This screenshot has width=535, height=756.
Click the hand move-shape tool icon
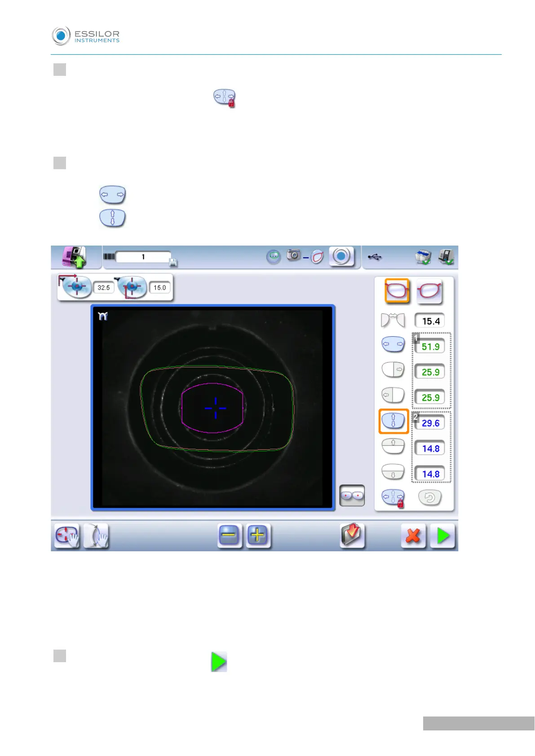(x=67, y=536)
